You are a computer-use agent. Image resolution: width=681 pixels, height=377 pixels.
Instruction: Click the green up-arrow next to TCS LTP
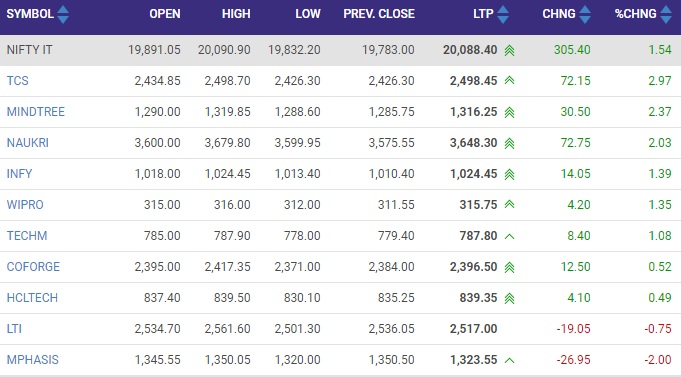point(509,80)
